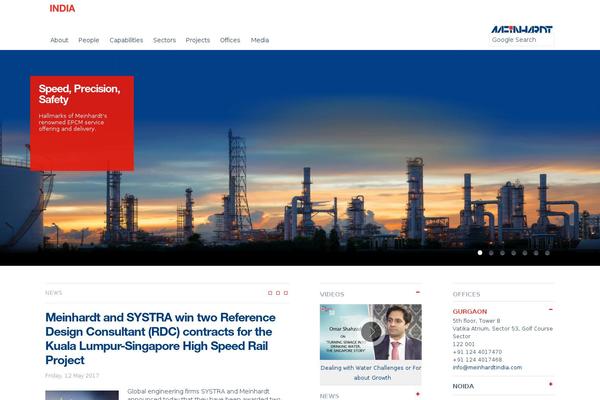The height and width of the screenshot is (400, 600).
Task: Click the VIDEOS section heading
Action: pyautogui.click(x=332, y=294)
